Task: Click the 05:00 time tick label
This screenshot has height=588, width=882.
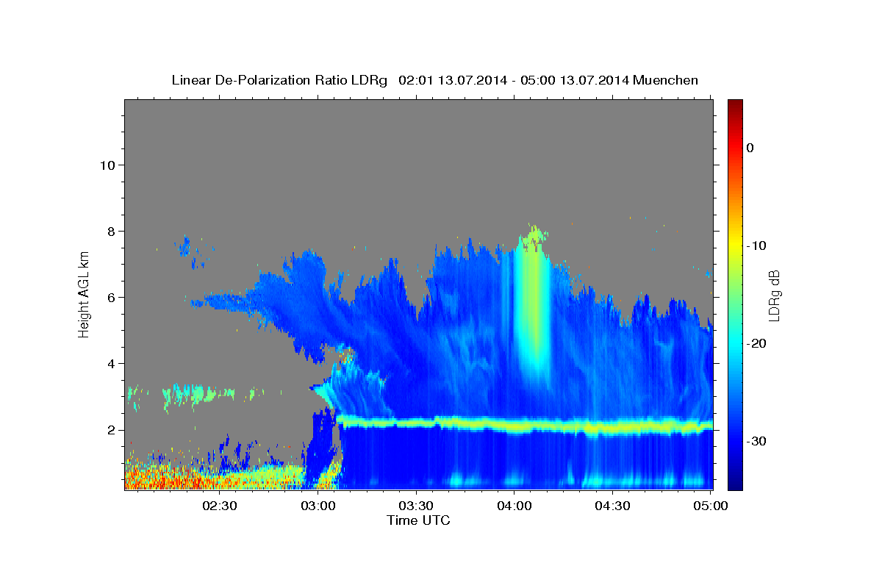Action: pyautogui.click(x=710, y=506)
